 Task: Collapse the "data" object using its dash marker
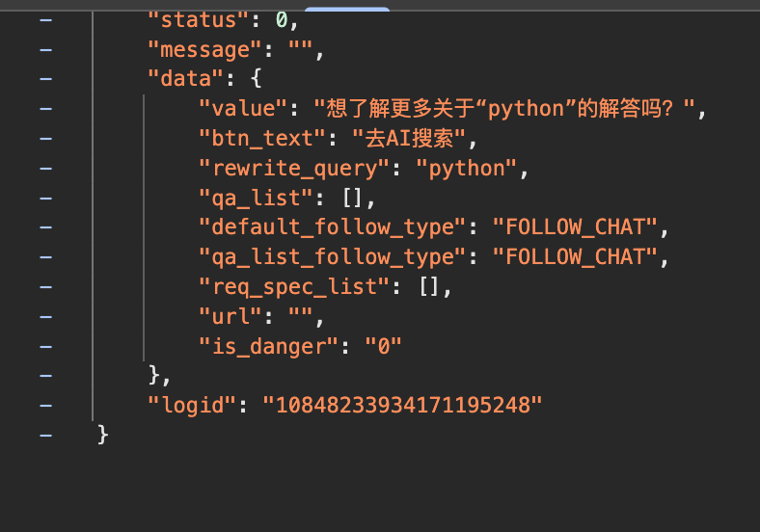46,79
